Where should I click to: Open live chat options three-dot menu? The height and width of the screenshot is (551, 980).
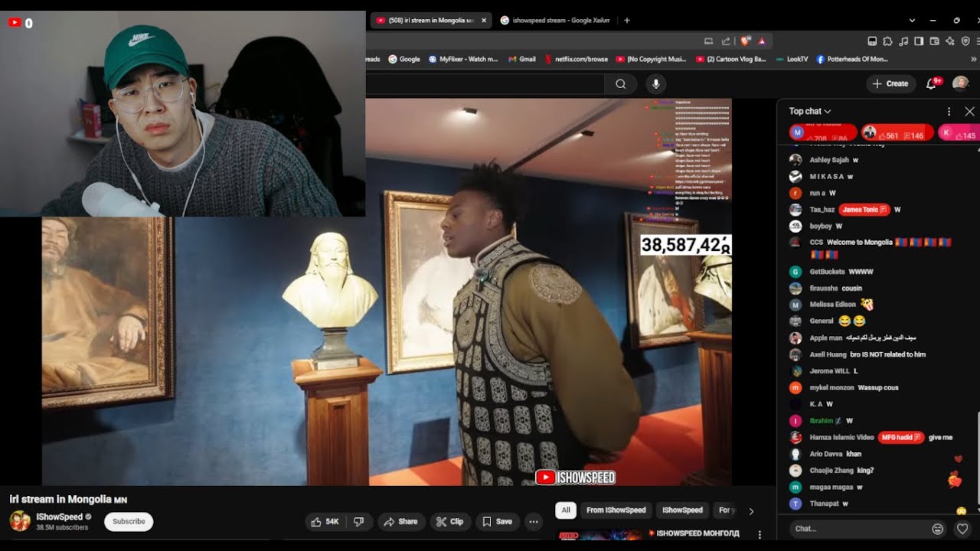(x=949, y=112)
